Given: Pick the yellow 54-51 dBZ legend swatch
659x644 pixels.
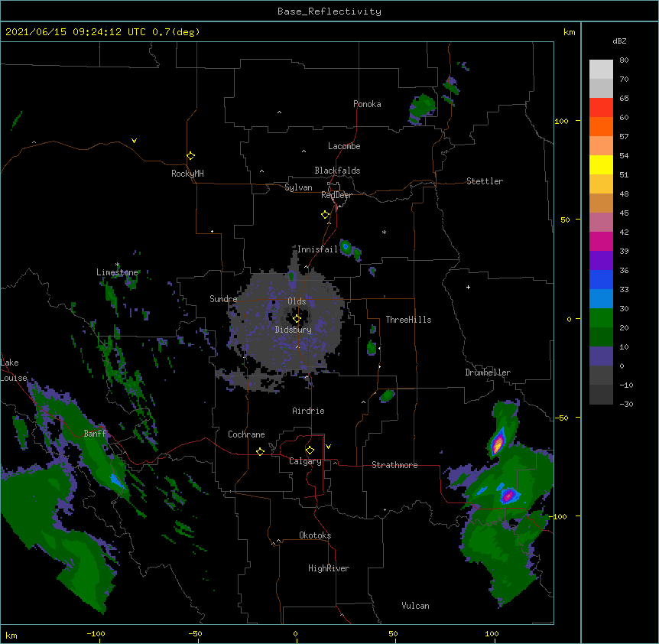Looking at the screenshot, I should coord(601,164).
